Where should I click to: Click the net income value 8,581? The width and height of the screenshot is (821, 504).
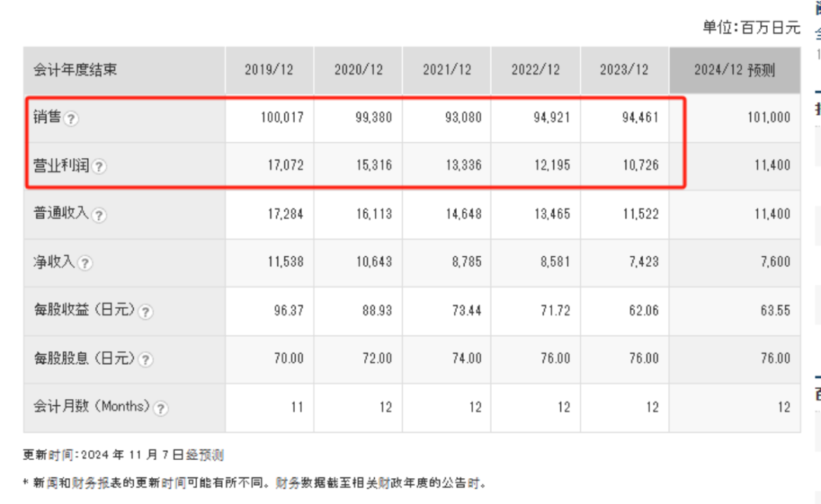(555, 262)
